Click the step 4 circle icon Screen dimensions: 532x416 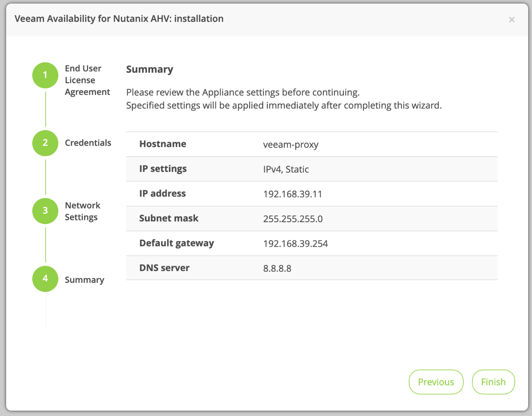click(45, 279)
